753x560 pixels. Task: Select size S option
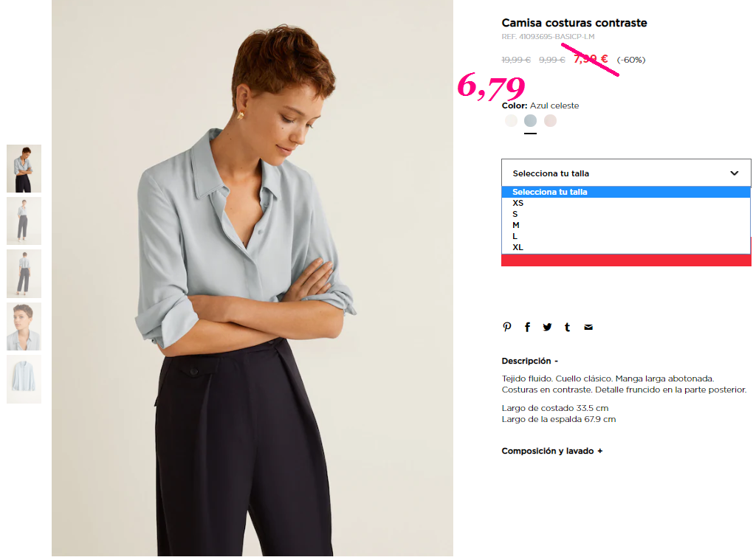626,214
